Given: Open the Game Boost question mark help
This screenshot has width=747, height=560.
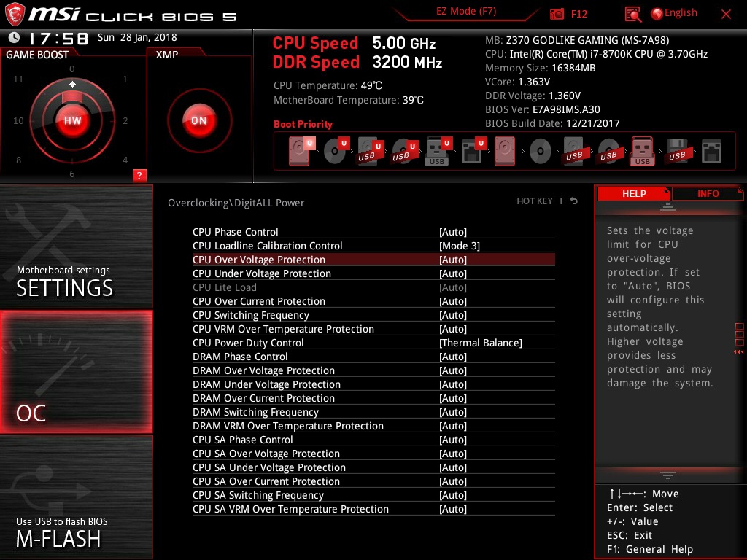Looking at the screenshot, I should coord(139,175).
